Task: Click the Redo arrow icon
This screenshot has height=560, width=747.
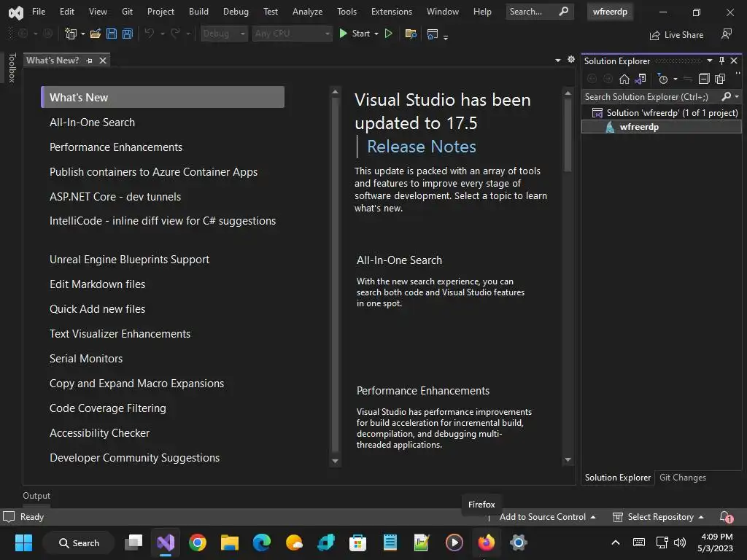Action: click(175, 34)
